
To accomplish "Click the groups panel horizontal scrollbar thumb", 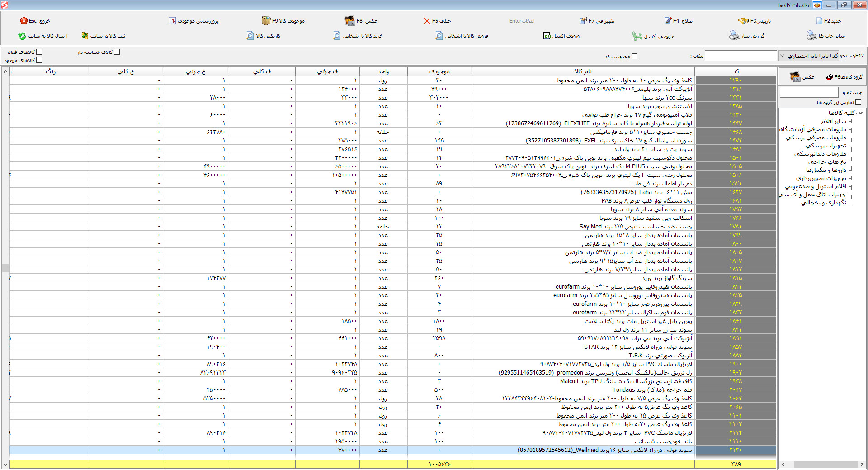I will pos(826,464).
